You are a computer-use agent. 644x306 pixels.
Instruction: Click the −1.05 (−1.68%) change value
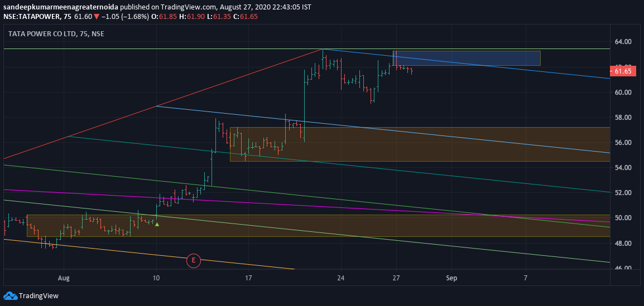click(125, 16)
